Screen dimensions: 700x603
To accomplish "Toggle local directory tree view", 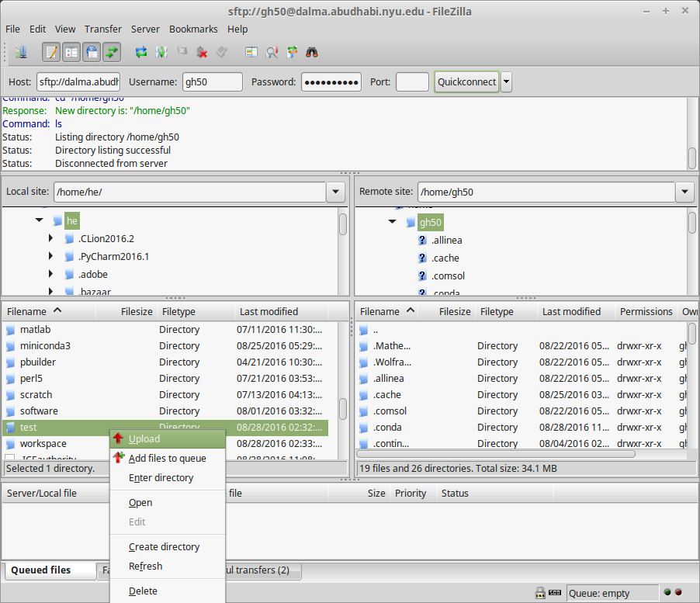I will [71, 53].
